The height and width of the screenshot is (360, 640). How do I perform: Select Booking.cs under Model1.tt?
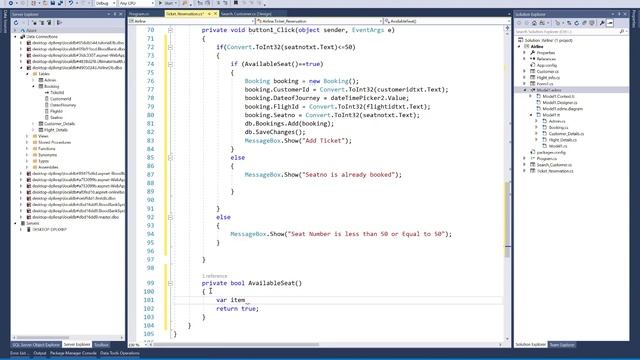tap(558, 127)
